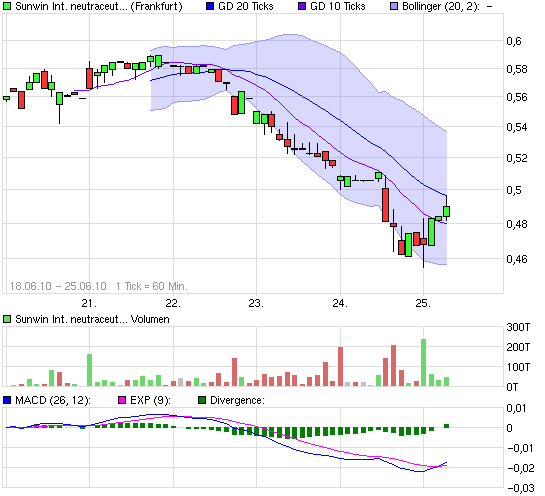Click the '23.' date axis label
The image size is (545, 496).
pos(256,303)
